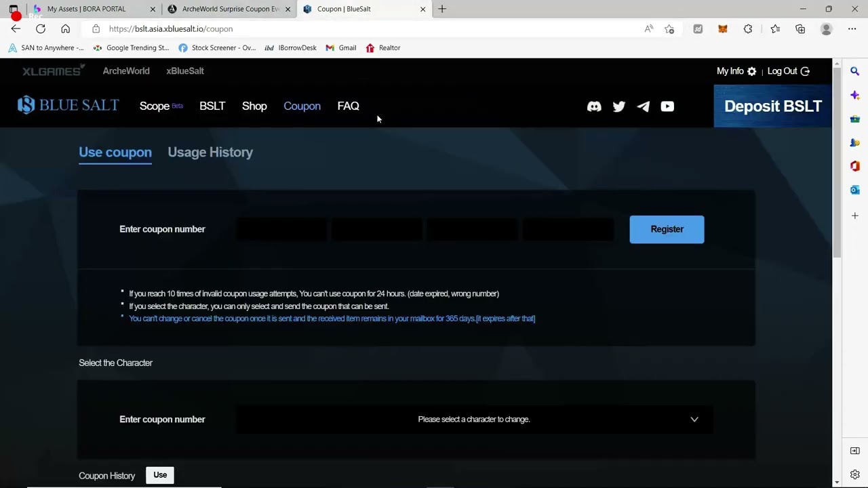Open Outlook icon in Edge sidebar

pos(855,190)
